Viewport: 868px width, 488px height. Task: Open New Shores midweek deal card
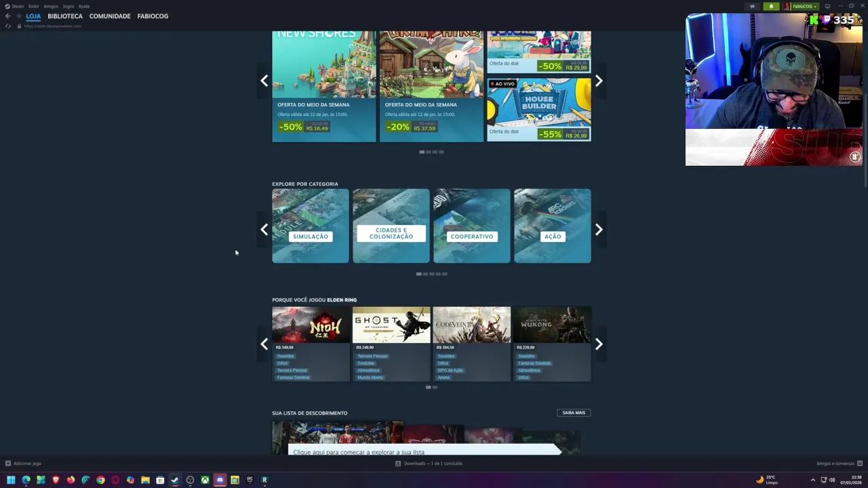324,86
